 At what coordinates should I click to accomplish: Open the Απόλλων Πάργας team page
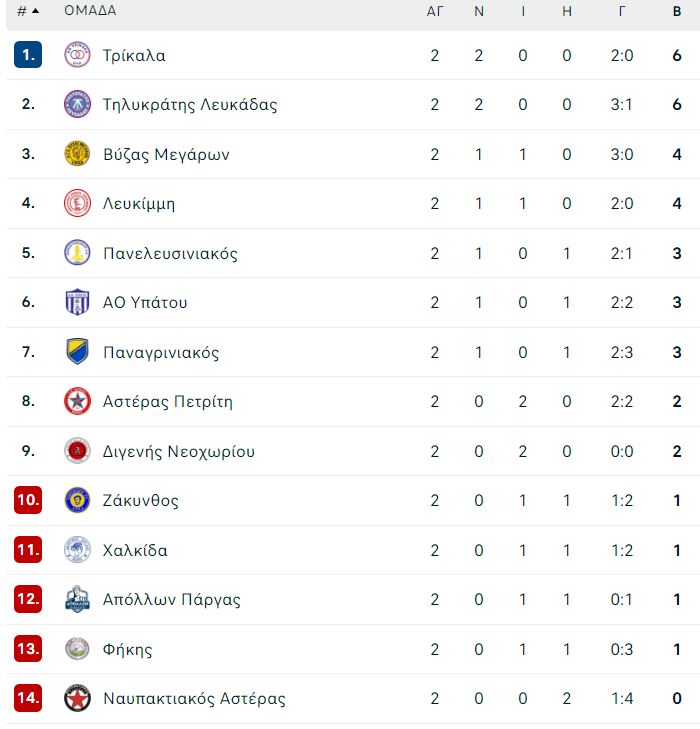(x=172, y=600)
